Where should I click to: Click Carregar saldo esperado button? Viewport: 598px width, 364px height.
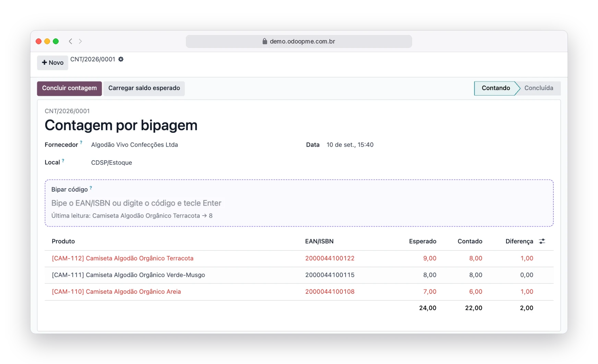[144, 88]
